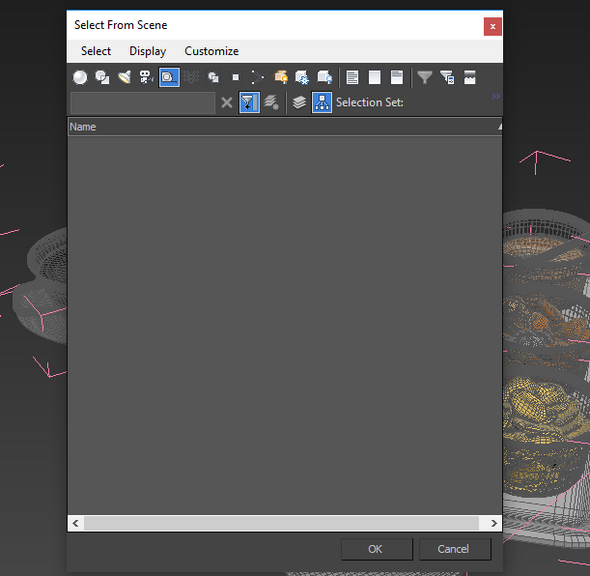Image resolution: width=590 pixels, height=576 pixels.
Task: Toggle the highlighted Sort by Hierarchy button
Action: [322, 102]
